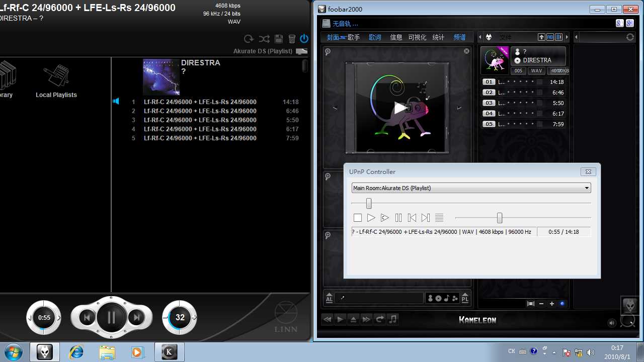Open Local Playlists in Linn player
The width and height of the screenshot is (644, 362).
pyautogui.click(x=56, y=81)
